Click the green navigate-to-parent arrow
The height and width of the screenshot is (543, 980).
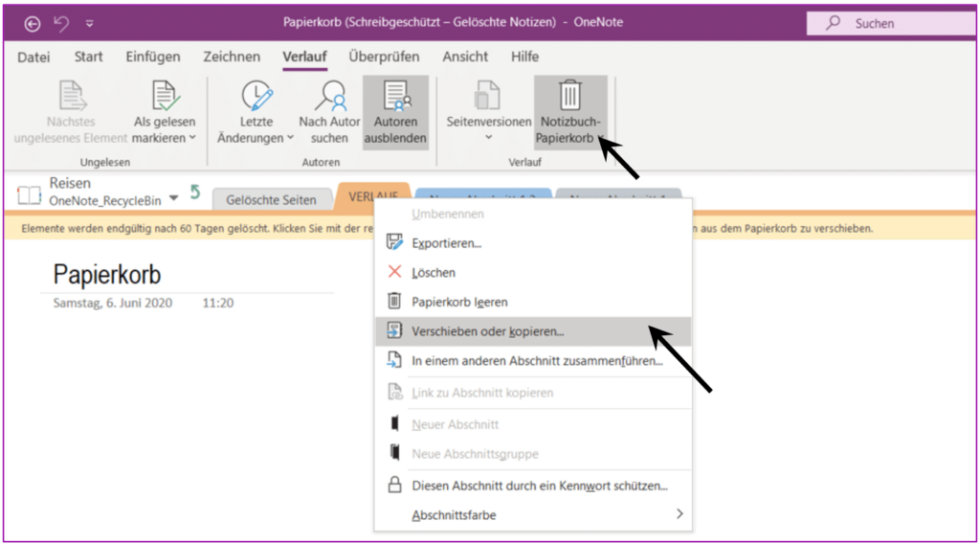point(195,192)
